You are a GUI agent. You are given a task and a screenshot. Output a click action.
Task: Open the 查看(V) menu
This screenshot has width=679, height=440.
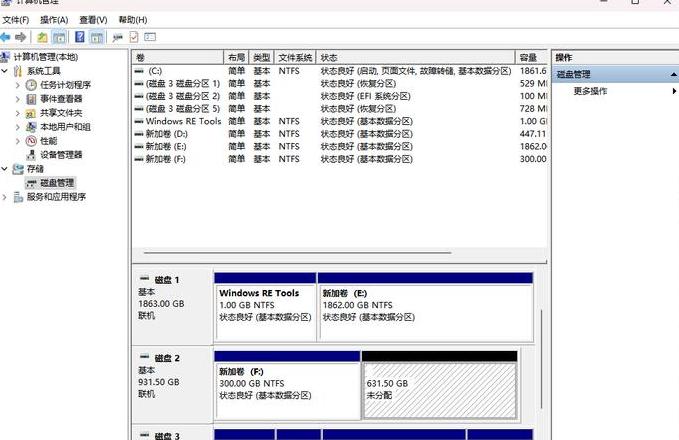click(93, 20)
